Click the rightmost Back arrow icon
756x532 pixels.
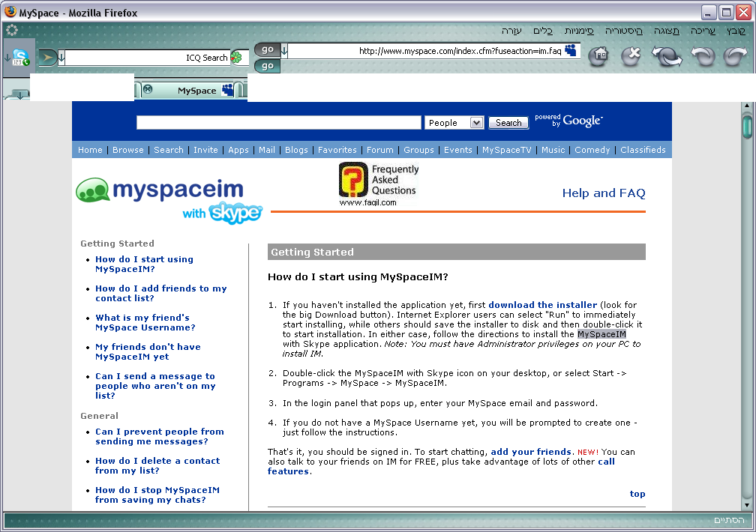(x=735, y=56)
